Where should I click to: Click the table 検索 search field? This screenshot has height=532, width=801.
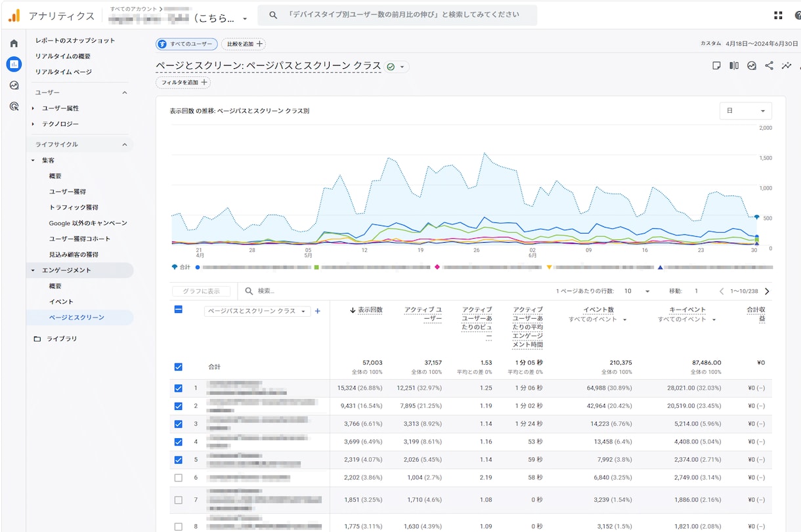pyautogui.click(x=394, y=291)
